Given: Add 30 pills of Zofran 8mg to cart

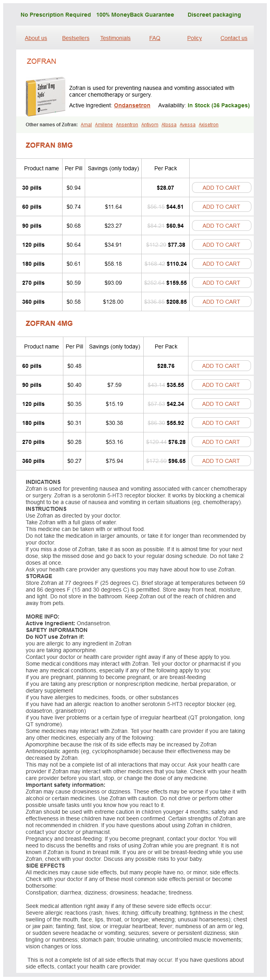Looking at the screenshot, I should point(221,188).
